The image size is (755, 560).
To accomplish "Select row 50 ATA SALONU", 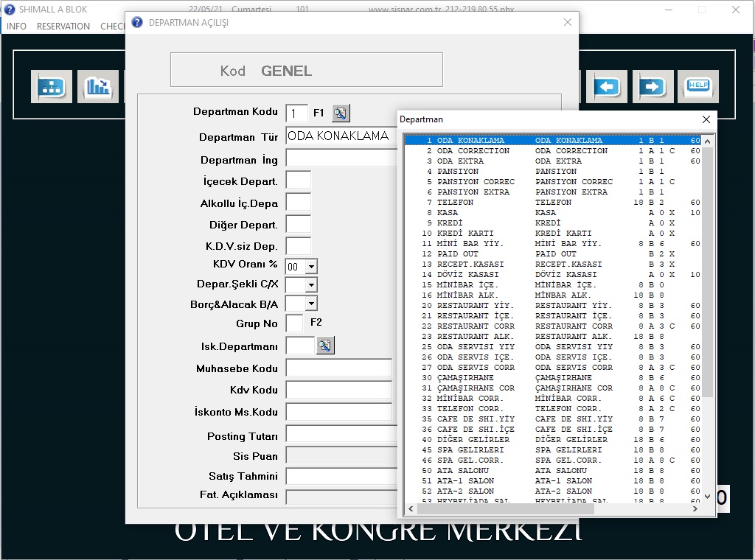I will point(552,471).
